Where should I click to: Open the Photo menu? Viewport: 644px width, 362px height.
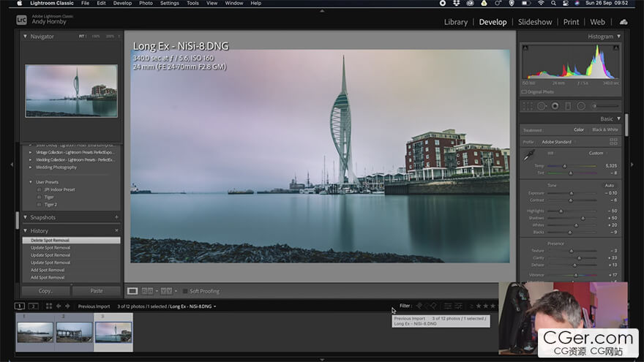pos(146,3)
